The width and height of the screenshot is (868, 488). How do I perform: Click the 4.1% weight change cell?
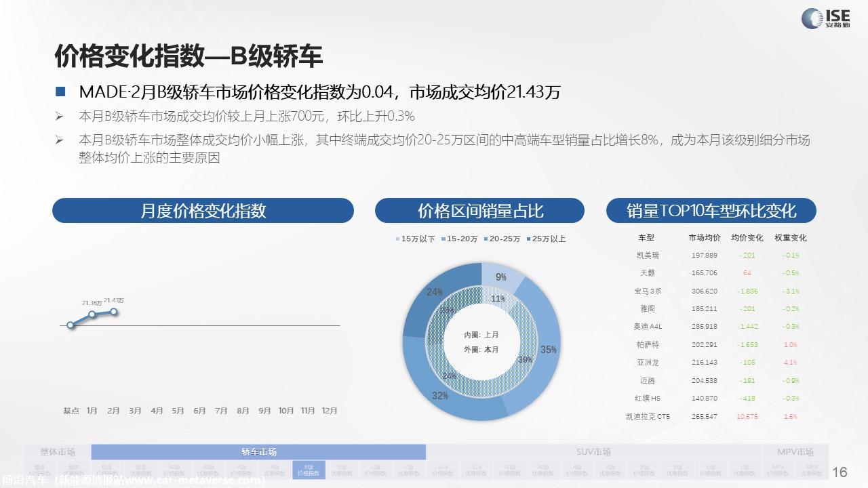click(x=791, y=363)
